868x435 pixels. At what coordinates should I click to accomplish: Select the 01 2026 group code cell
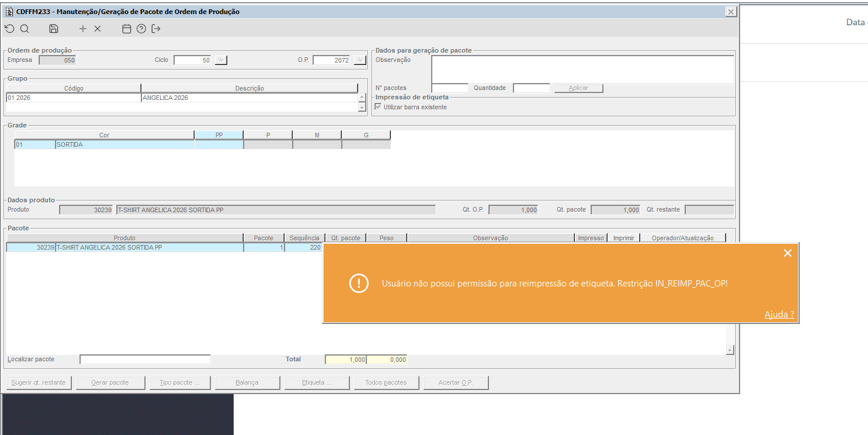point(74,98)
